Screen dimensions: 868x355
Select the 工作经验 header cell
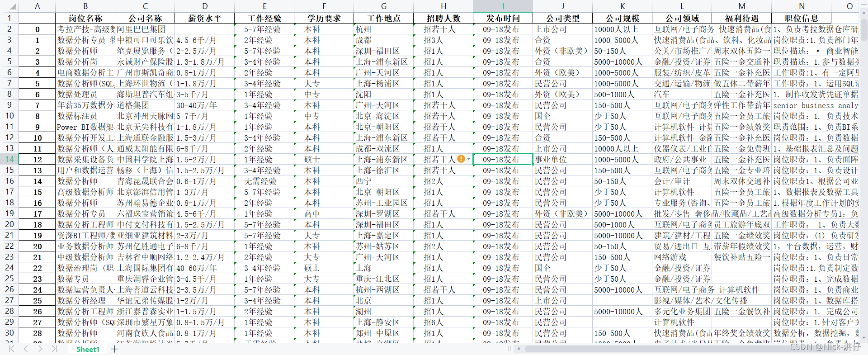pos(264,18)
